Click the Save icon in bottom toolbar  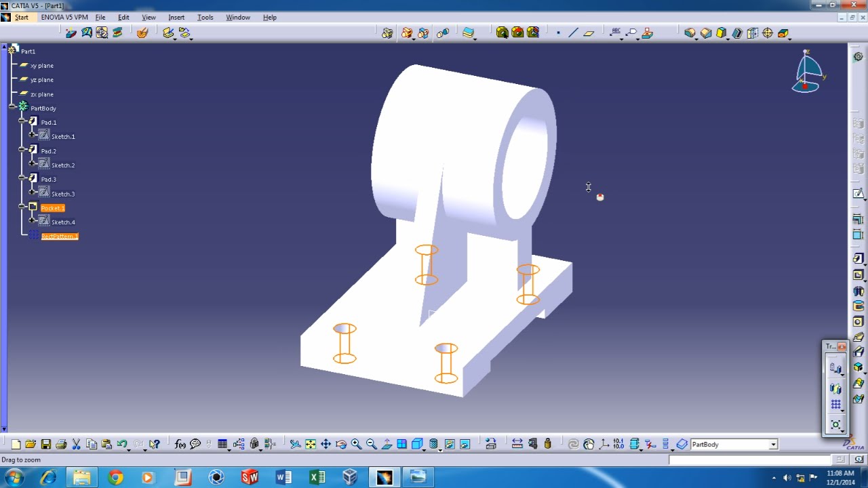(46, 445)
